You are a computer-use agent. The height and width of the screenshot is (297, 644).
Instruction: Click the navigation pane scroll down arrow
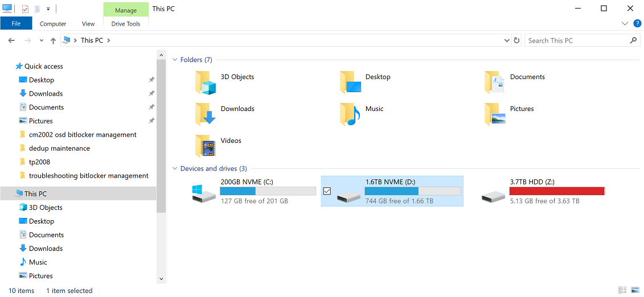pos(161,279)
